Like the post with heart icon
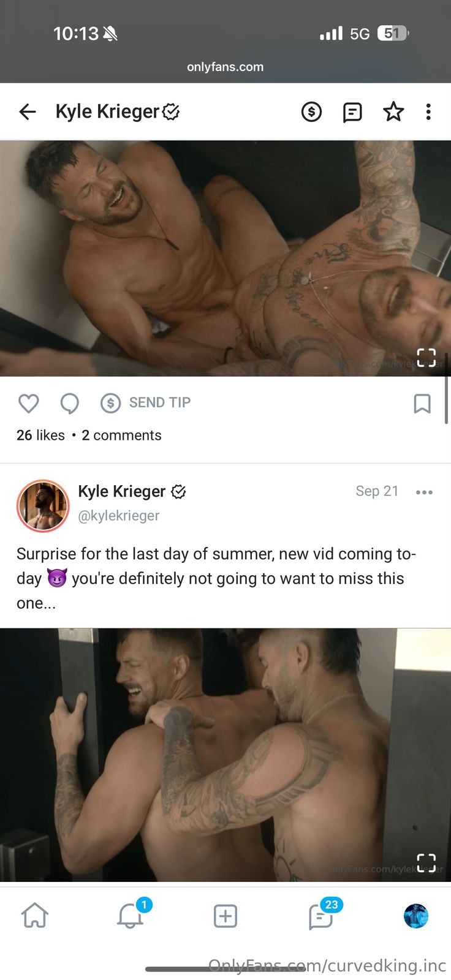 (29, 403)
